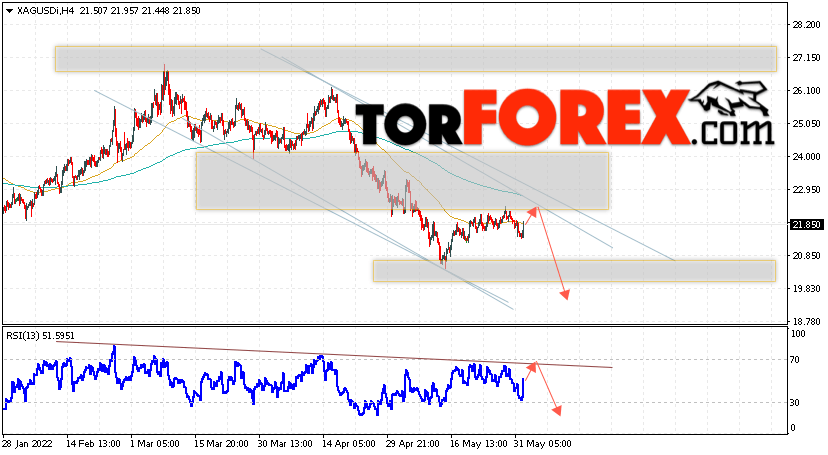The image size is (828, 455).
Task: Open the XAGUSDi symbol dropdown triangle
Action: pyautogui.click(x=10, y=11)
